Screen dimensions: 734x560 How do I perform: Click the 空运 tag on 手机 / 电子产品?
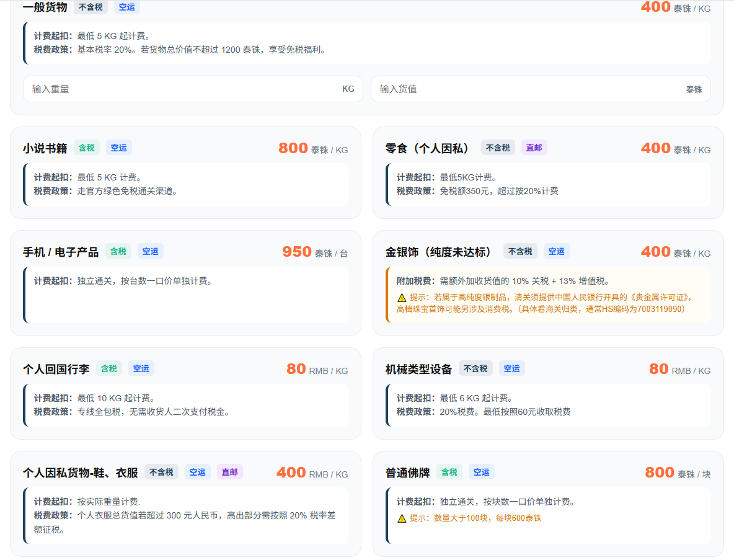pos(150,251)
